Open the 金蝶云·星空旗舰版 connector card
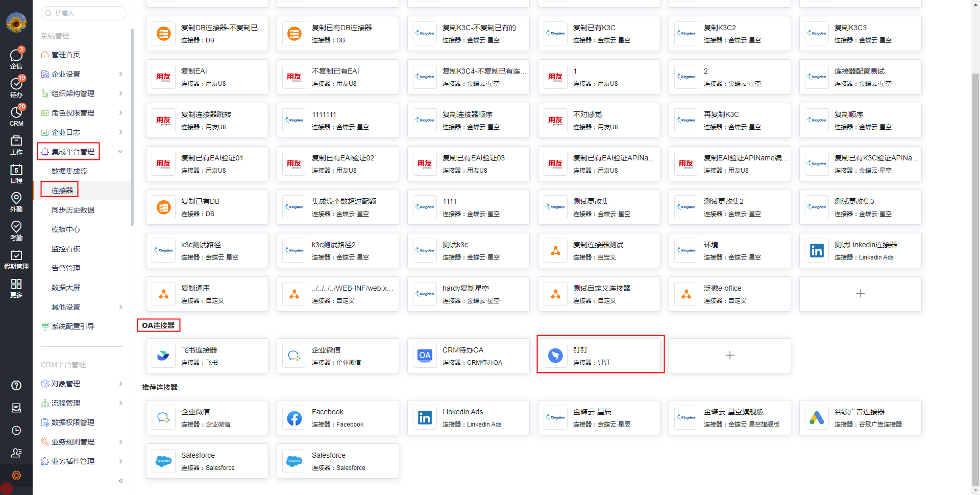This screenshot has height=495, width=980. pos(730,417)
